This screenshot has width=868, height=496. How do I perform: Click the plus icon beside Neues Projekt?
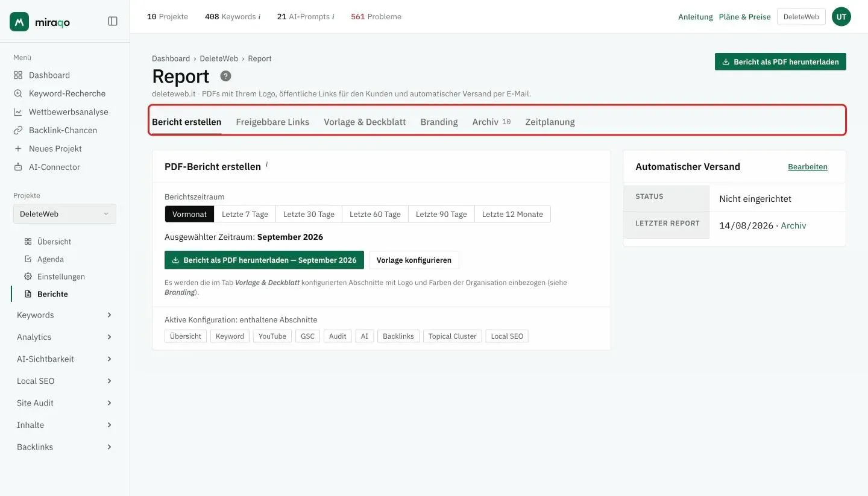(18, 149)
